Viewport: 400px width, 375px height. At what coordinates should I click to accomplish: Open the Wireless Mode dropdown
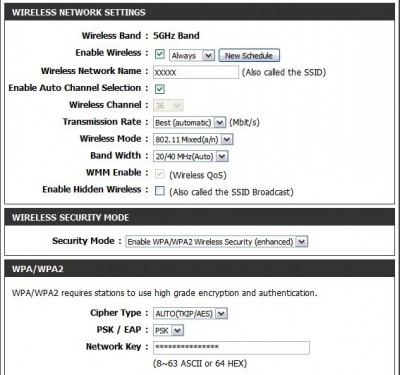point(193,140)
